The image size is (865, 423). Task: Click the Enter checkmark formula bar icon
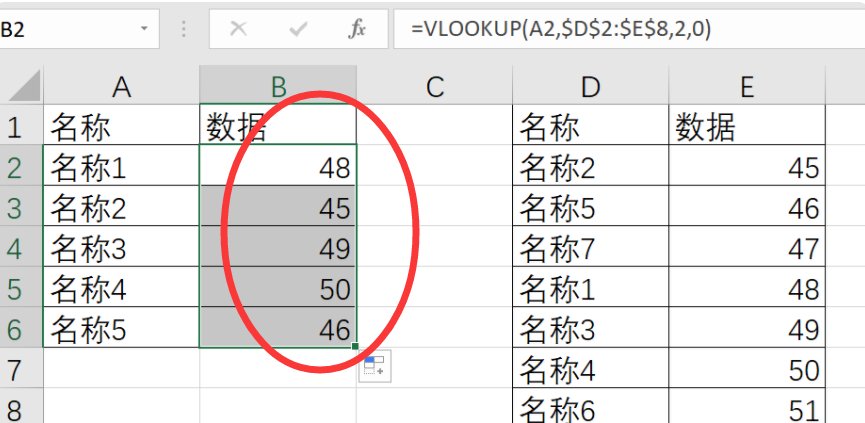click(x=297, y=29)
